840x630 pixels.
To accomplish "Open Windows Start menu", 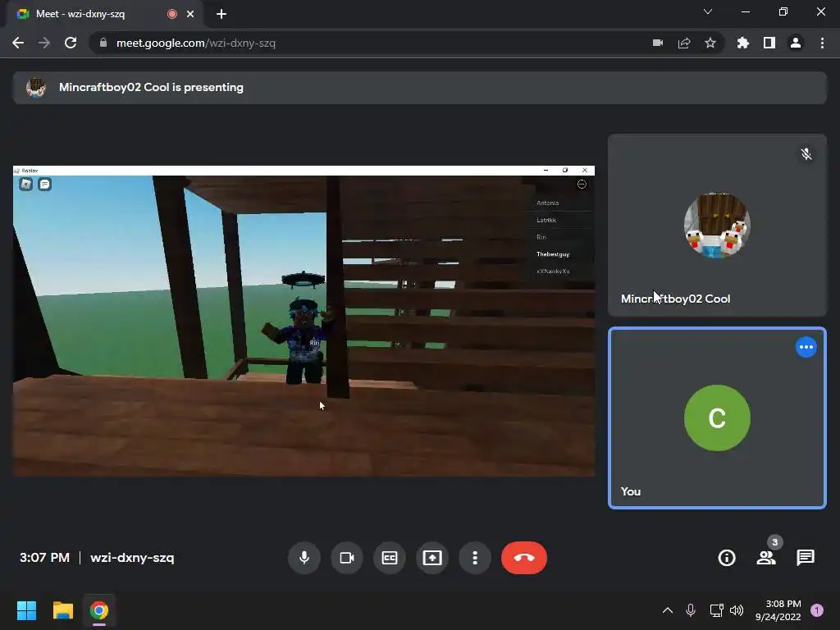I will tap(26, 610).
